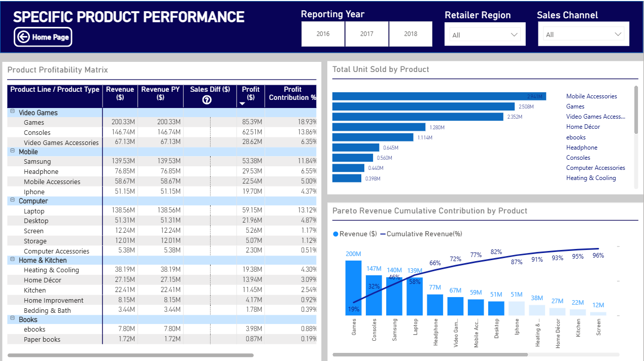Click the Games bar in Pareto chart

click(353, 288)
